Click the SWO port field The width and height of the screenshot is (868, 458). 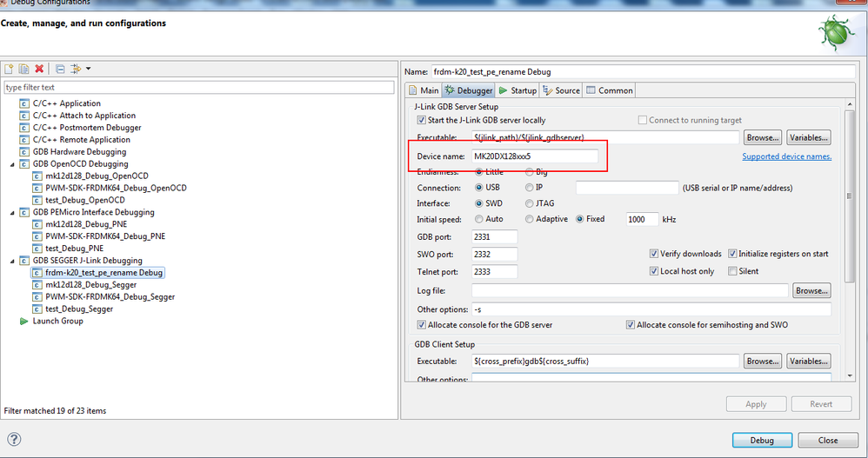494,255
